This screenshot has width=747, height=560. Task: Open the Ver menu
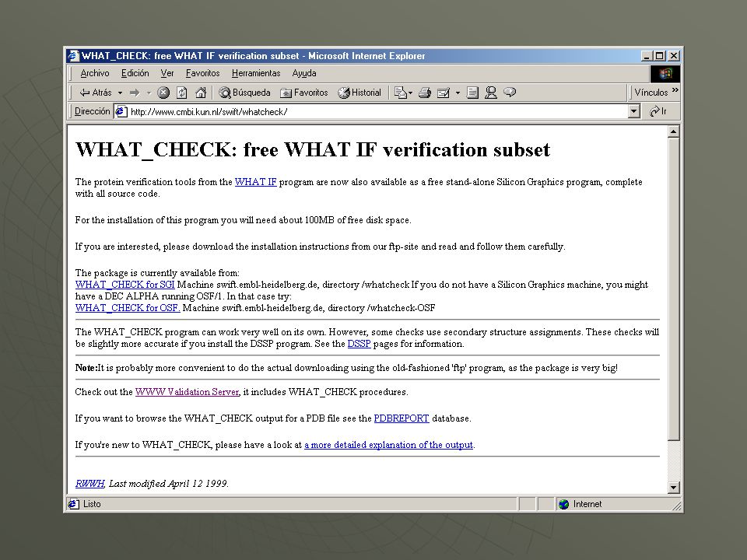coord(167,73)
